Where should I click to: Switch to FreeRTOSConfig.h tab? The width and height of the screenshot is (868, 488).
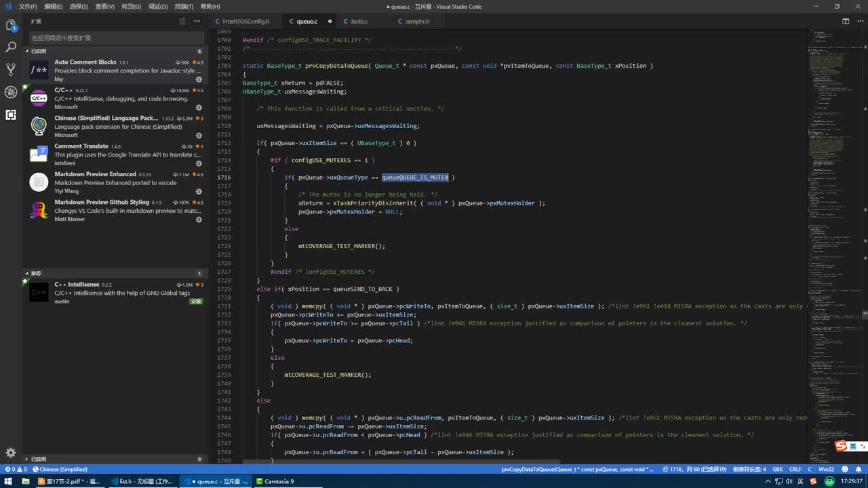[x=245, y=22]
